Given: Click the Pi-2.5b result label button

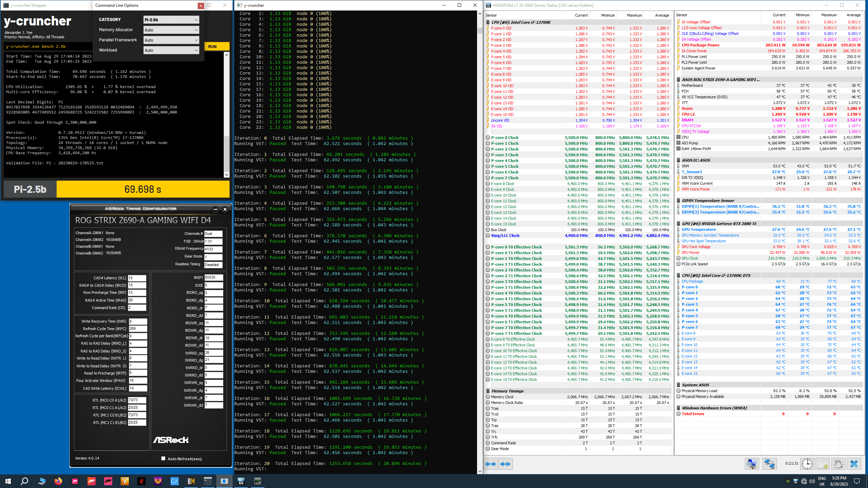Looking at the screenshot, I should point(30,189).
